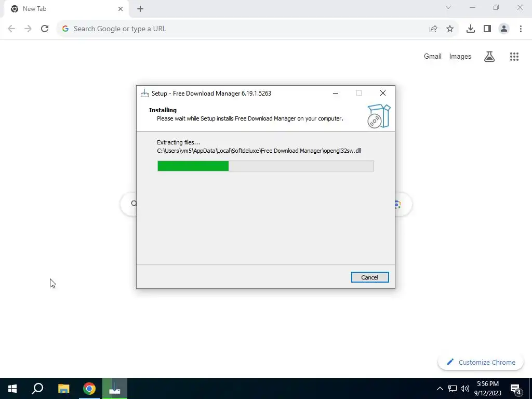532x399 pixels.
Task: Select the New Tab tab
Action: click(x=66, y=9)
